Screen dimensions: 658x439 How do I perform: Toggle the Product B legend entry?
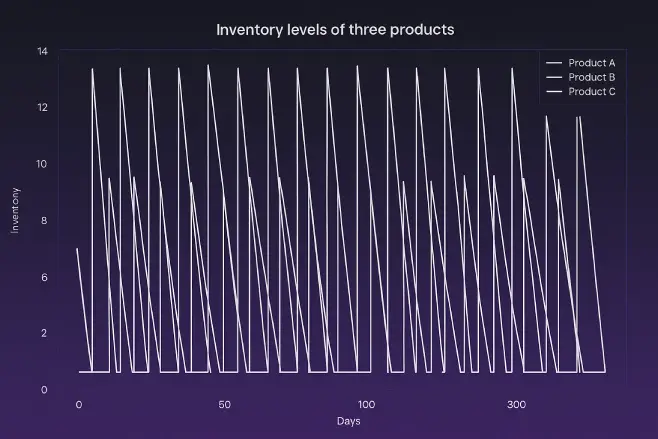[591, 77]
